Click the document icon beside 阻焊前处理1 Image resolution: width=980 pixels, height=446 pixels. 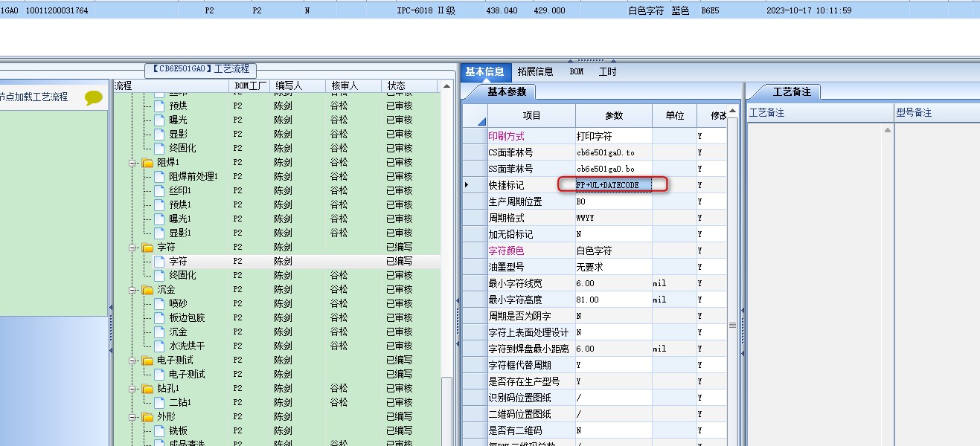[x=158, y=176]
